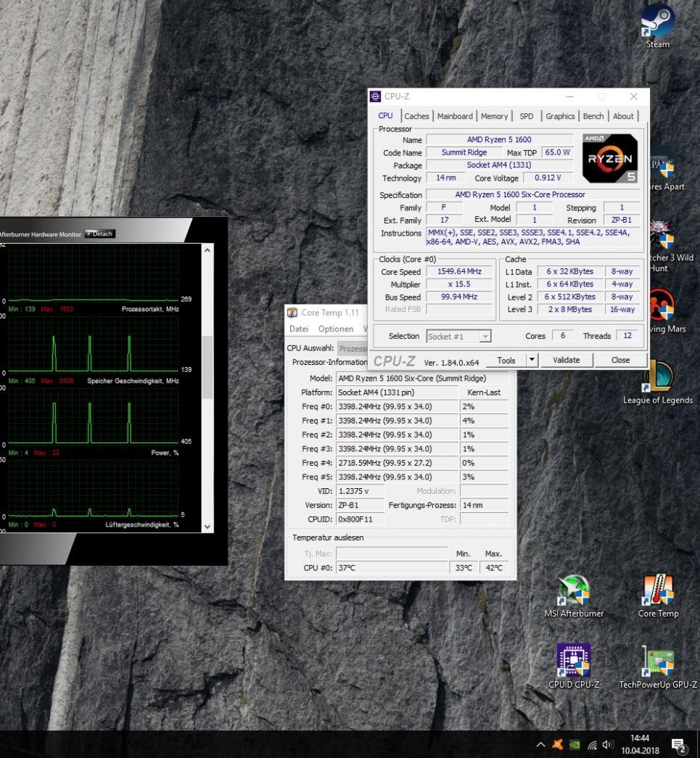Click the Core Speed value 1549.64 MHz
Screen dimensions: 700x758
tap(458, 272)
